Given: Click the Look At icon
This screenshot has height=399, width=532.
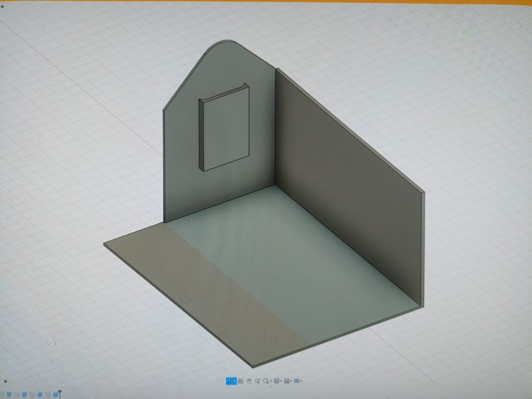Looking at the screenshot, I should (x=241, y=381).
